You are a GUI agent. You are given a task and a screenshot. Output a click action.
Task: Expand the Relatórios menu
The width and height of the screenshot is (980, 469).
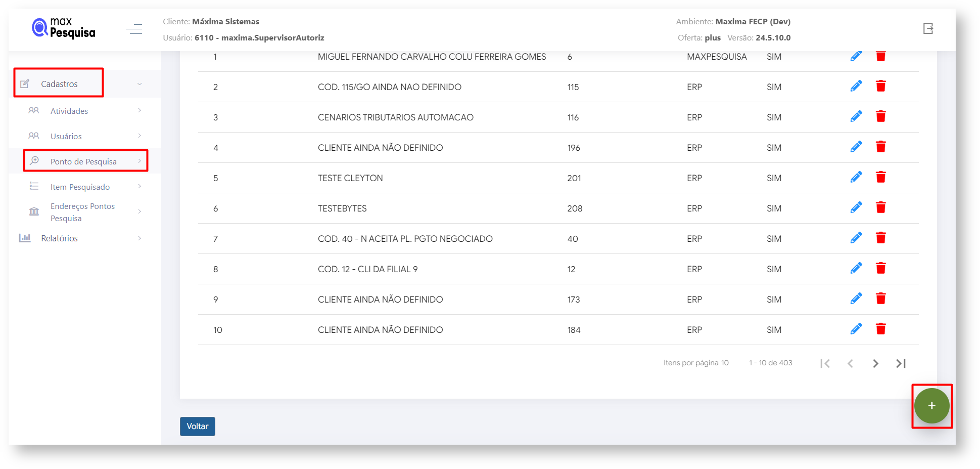click(x=59, y=238)
